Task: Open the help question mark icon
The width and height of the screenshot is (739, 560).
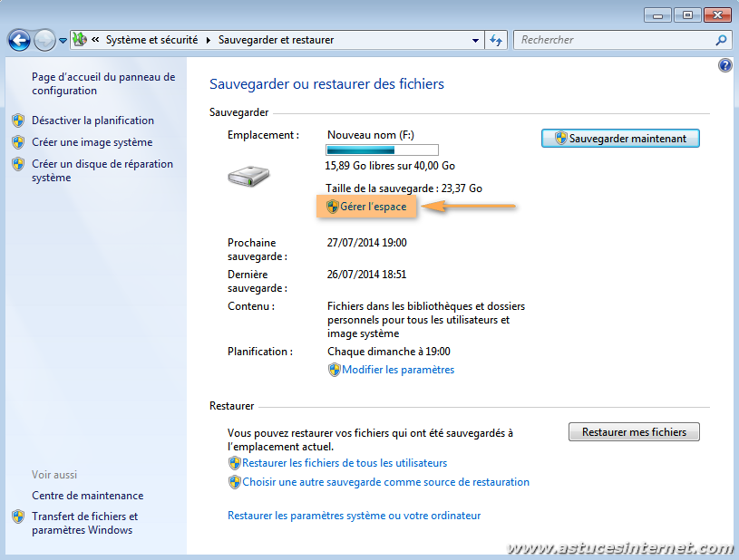Action: coord(724,65)
